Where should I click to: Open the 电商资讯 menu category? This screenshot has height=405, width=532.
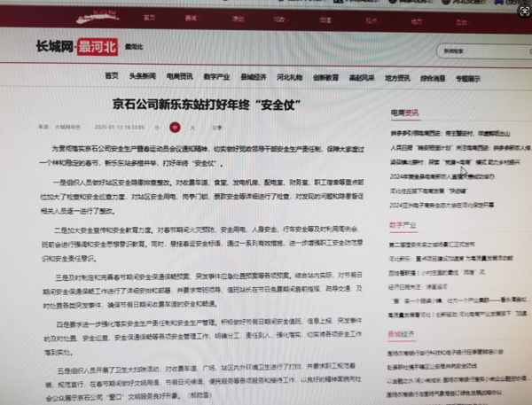179,77
